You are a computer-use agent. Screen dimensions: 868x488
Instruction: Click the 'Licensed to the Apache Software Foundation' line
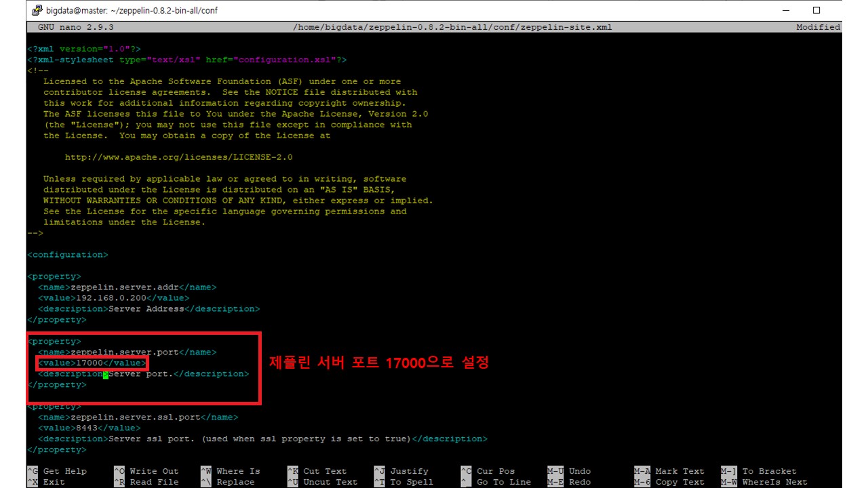click(222, 81)
